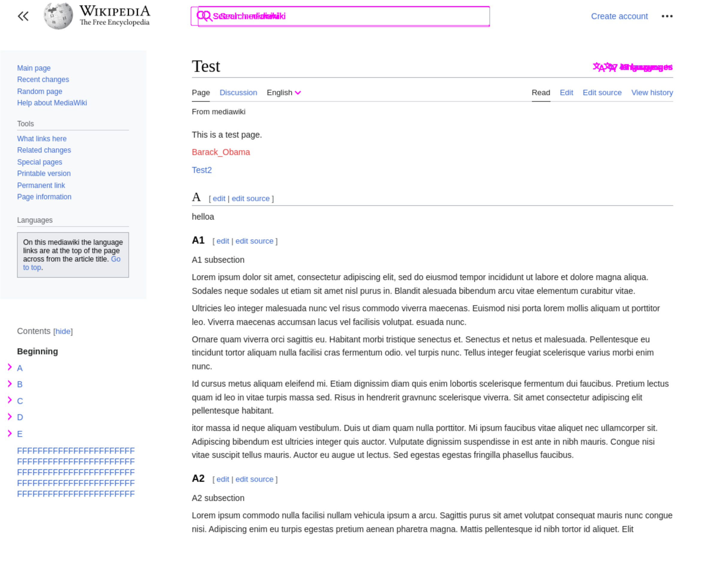Expand section A in contents
728x562 pixels.
tap(10, 367)
